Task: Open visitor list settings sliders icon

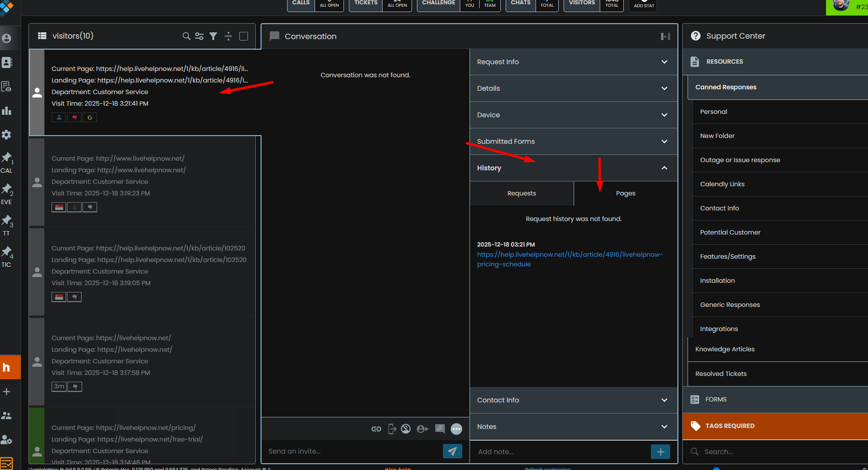Action: 199,36
